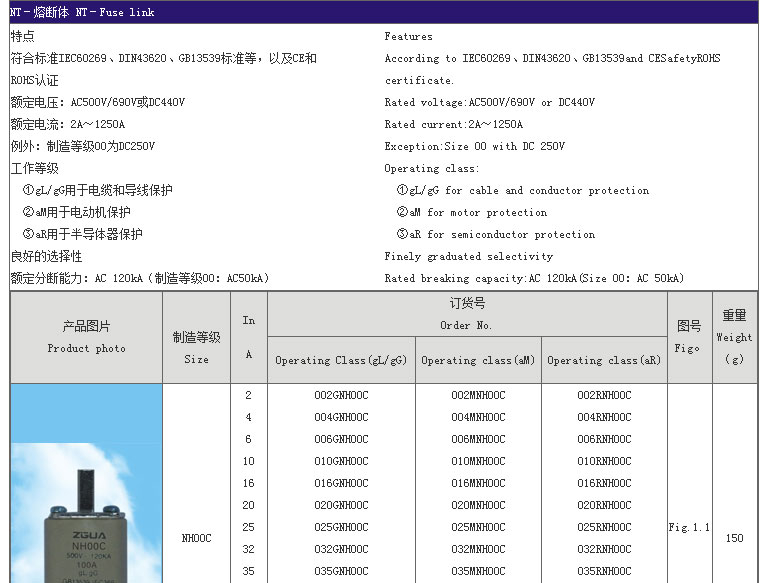Click the 'Weight (g)' column header
The image size is (768, 583).
pyautogui.click(x=734, y=337)
